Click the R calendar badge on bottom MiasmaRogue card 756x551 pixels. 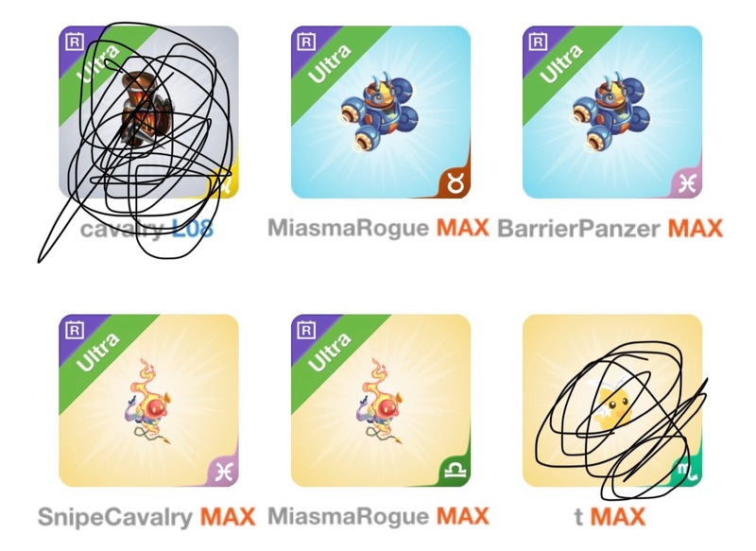click(306, 330)
